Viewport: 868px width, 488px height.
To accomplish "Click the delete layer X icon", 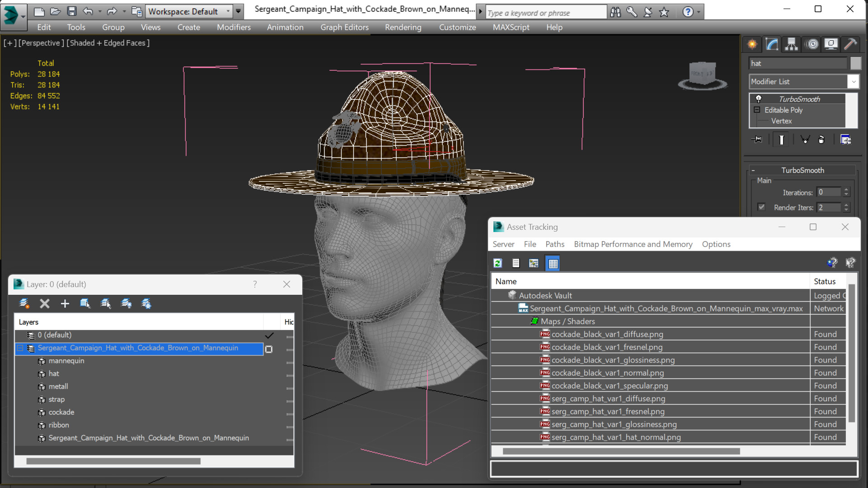I will tap(44, 303).
